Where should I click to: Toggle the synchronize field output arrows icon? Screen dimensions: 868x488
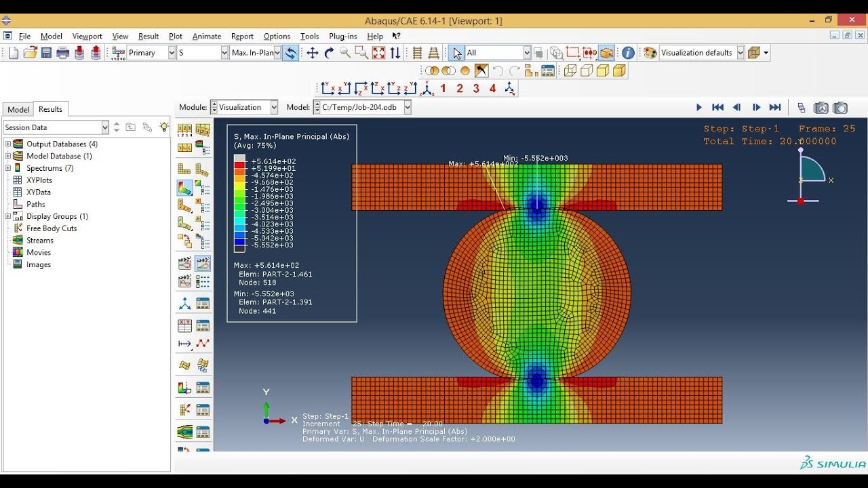point(290,53)
